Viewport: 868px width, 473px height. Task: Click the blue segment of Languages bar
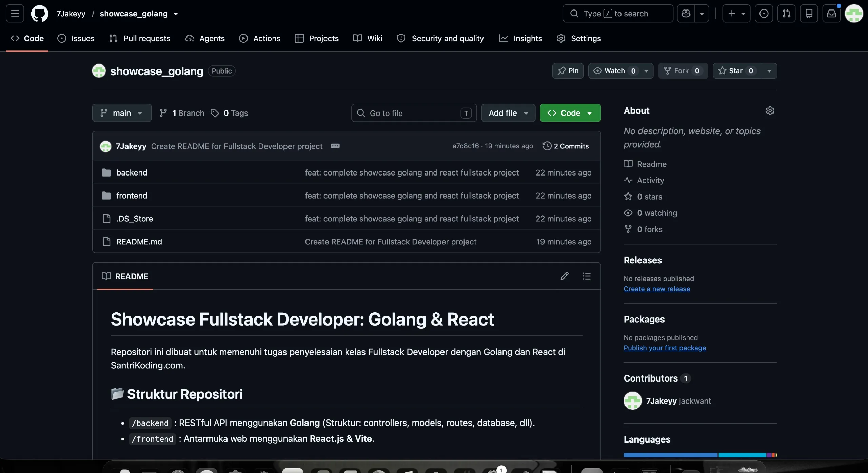click(670, 455)
